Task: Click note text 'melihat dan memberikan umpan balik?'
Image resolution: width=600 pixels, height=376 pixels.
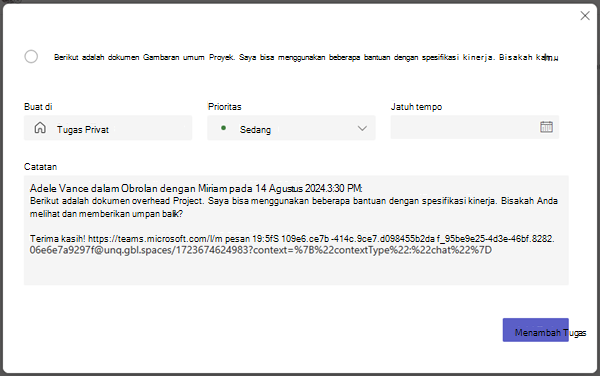Action: click(x=106, y=214)
